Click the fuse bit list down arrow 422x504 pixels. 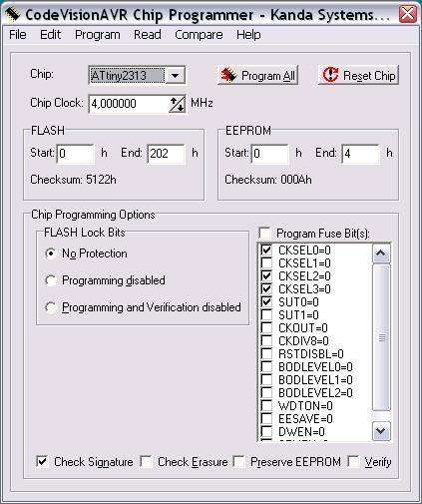[381, 431]
